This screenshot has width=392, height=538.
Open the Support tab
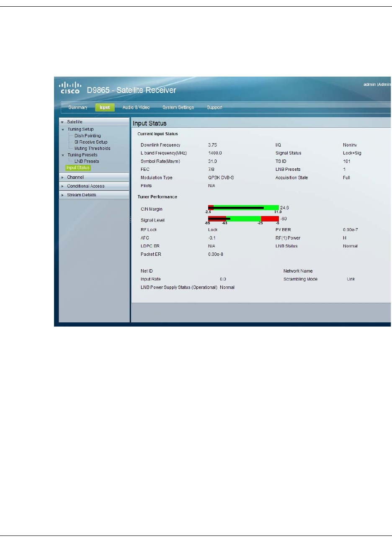tap(214, 108)
